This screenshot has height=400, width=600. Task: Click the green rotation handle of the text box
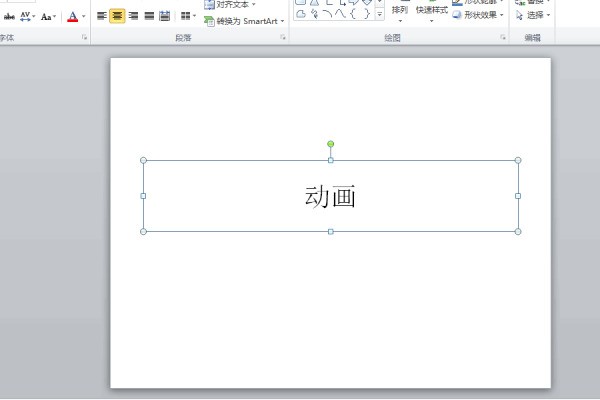(331, 144)
